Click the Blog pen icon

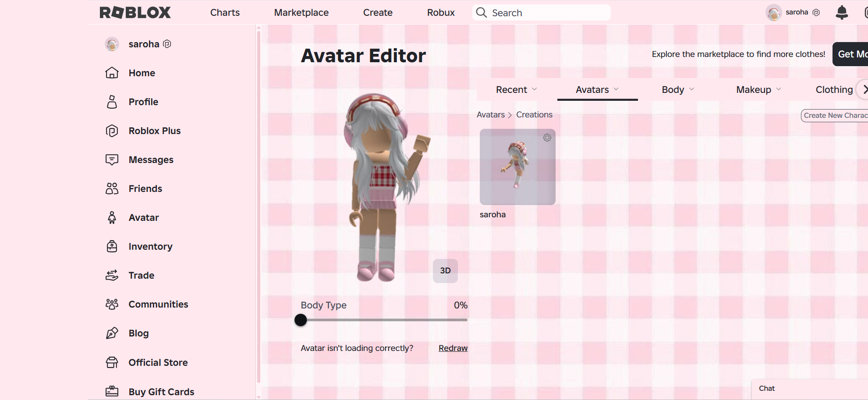point(112,333)
